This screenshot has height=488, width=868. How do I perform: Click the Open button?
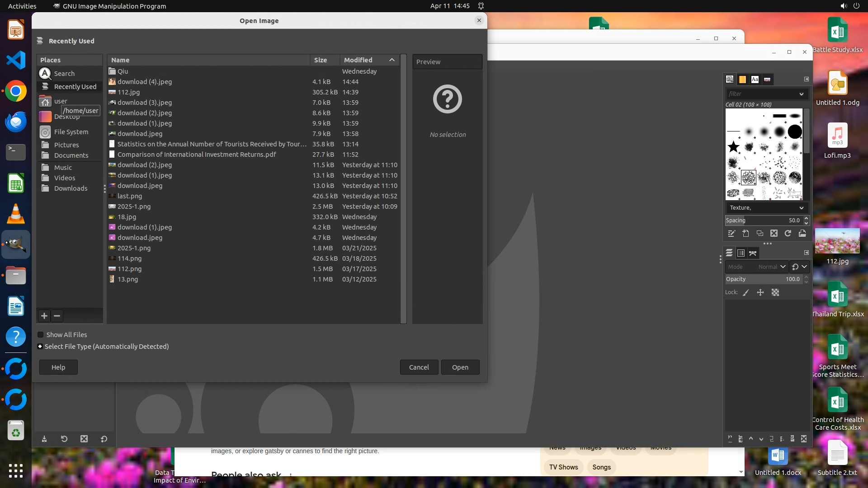(460, 367)
